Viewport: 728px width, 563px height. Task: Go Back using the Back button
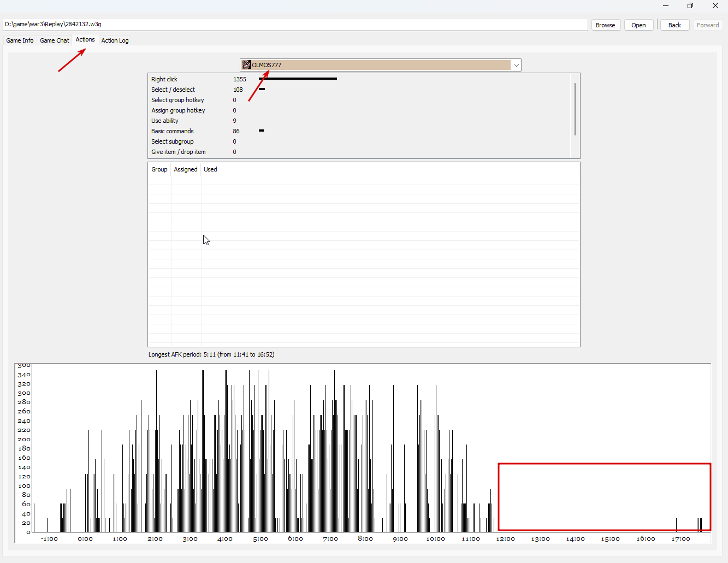674,25
